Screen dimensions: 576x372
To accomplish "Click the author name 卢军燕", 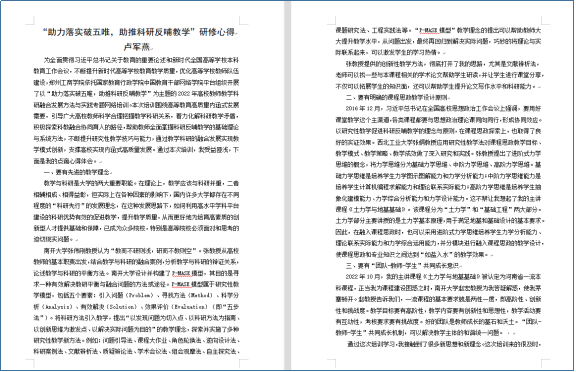I will [x=137, y=47].
